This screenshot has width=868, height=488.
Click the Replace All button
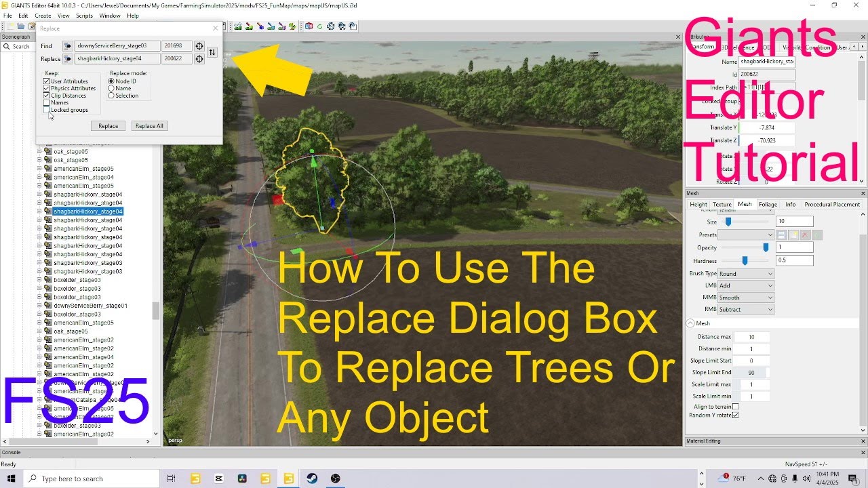click(x=149, y=126)
